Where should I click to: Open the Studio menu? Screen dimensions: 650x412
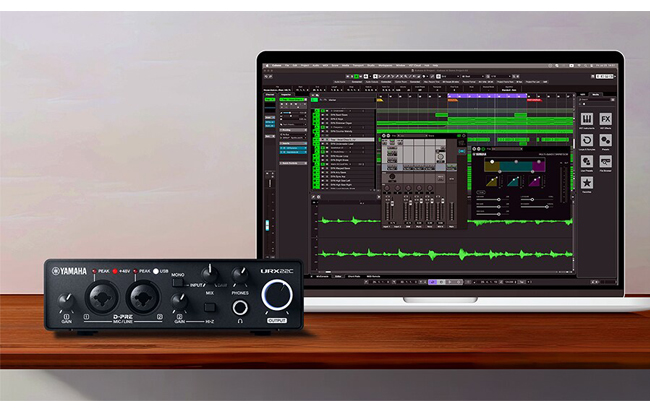click(x=371, y=65)
